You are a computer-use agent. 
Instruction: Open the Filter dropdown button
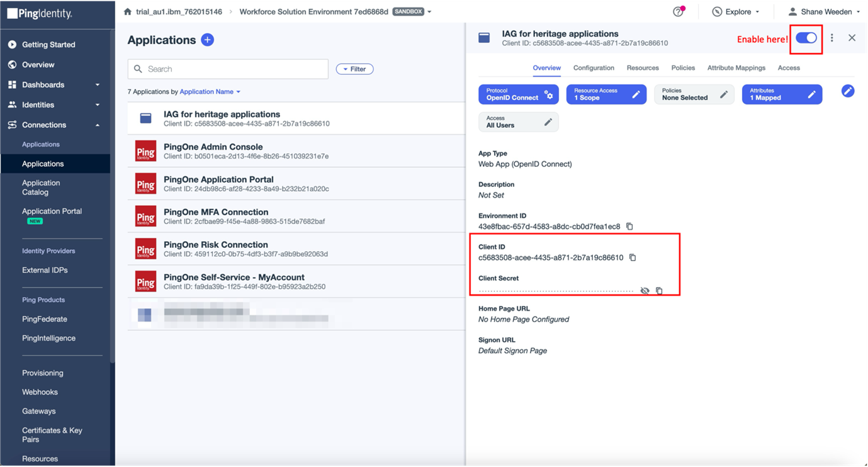tap(354, 69)
